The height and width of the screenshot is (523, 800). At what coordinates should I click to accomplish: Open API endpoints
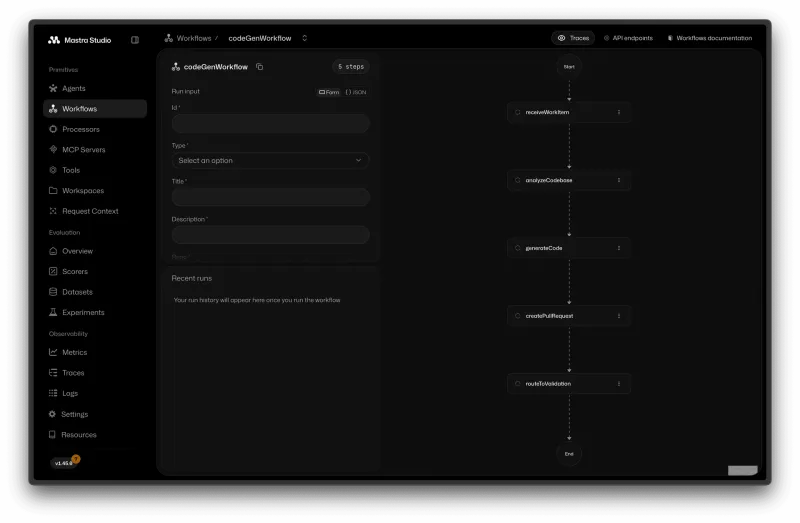pyautogui.click(x=628, y=38)
